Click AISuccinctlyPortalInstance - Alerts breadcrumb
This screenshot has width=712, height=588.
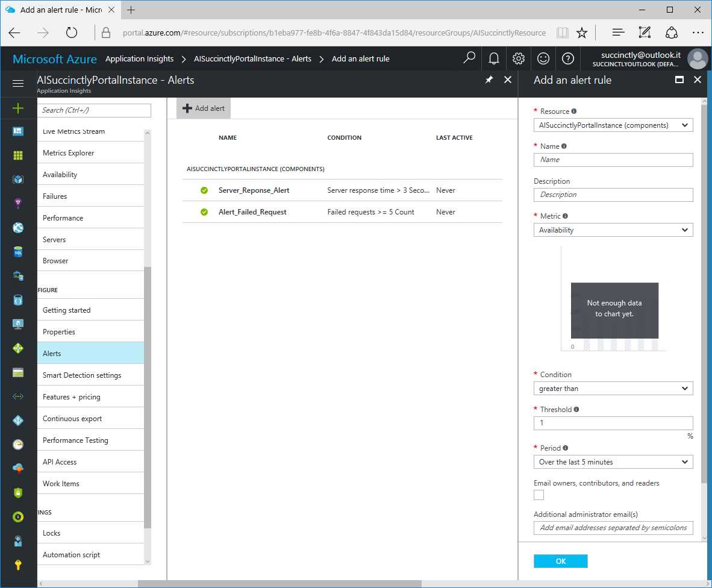tap(252, 58)
